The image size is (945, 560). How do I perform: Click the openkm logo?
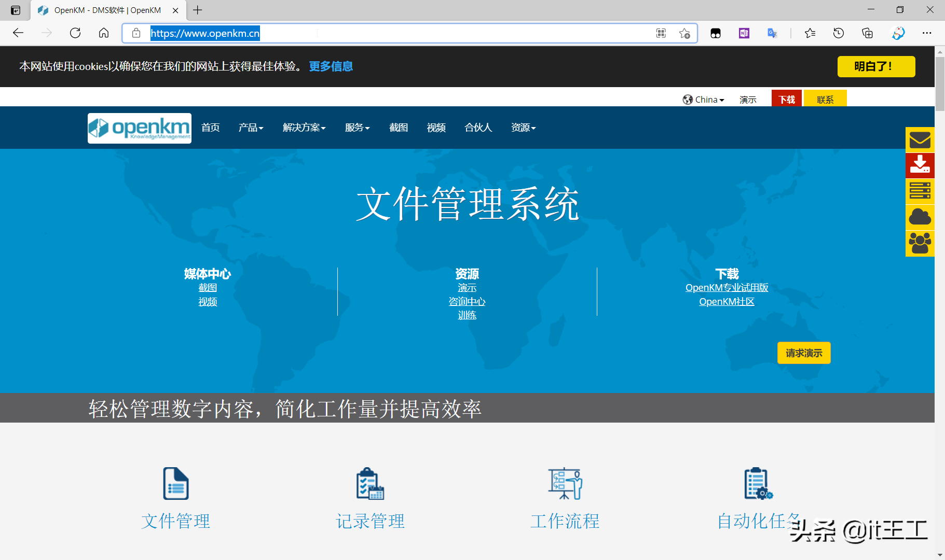pyautogui.click(x=140, y=128)
